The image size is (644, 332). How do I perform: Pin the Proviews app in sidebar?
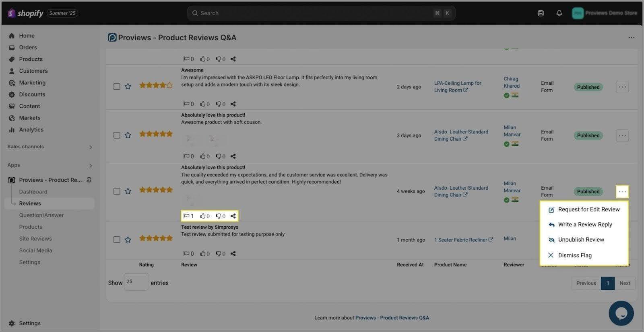tap(89, 180)
